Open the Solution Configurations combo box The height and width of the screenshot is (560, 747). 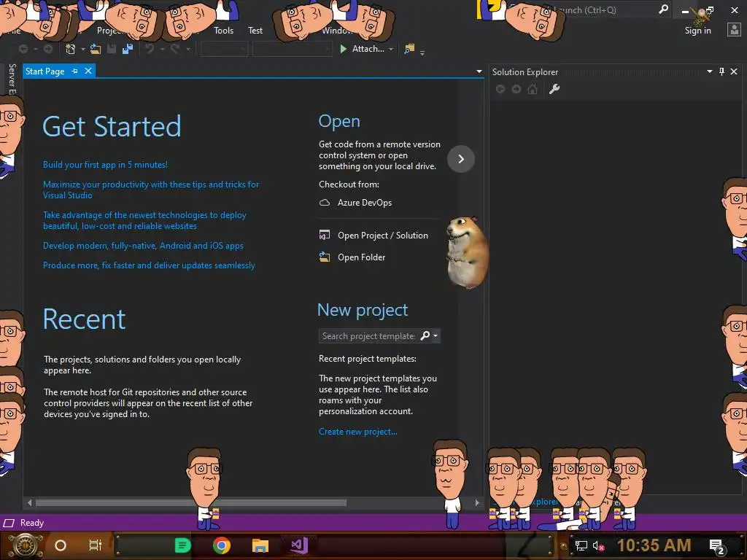tap(224, 49)
